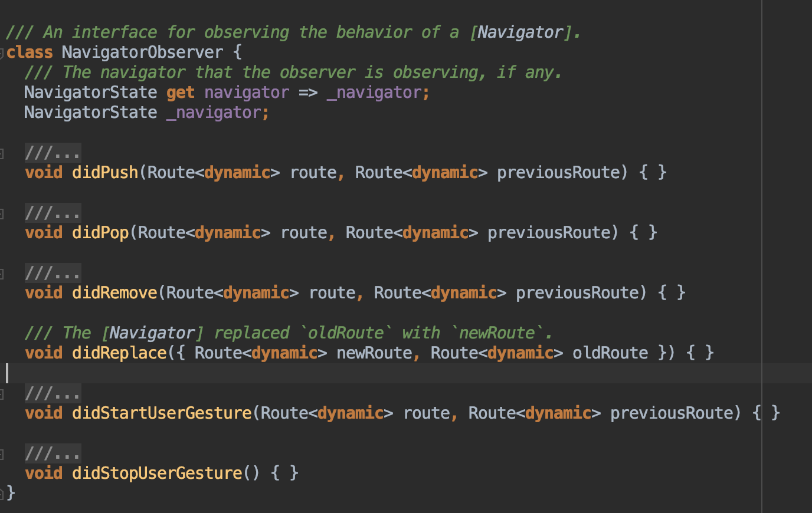
Task: Click `newRoute` in the doc comment
Action: [497, 333]
